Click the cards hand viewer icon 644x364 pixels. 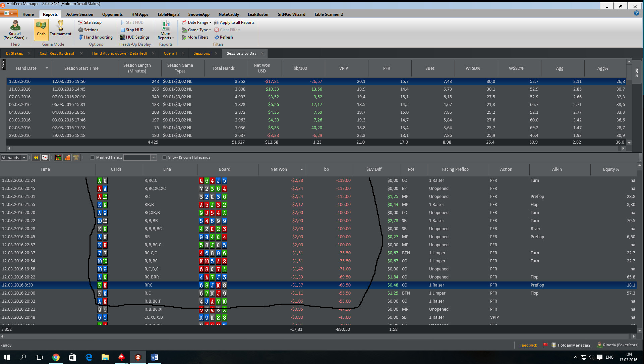click(x=45, y=157)
